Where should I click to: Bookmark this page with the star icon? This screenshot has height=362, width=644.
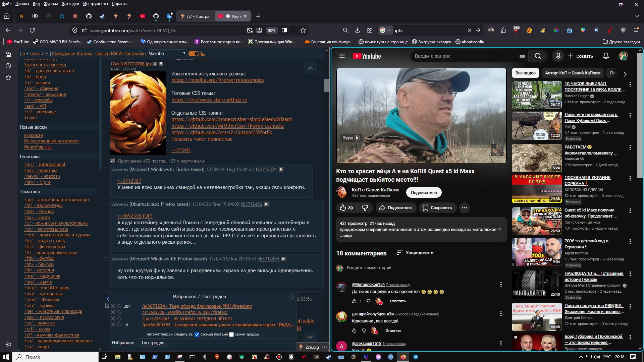pos(303,30)
